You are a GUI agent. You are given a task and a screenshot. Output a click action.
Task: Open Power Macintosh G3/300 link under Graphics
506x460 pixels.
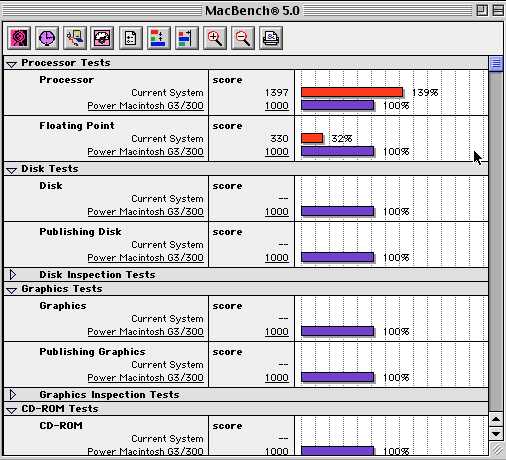click(x=145, y=332)
